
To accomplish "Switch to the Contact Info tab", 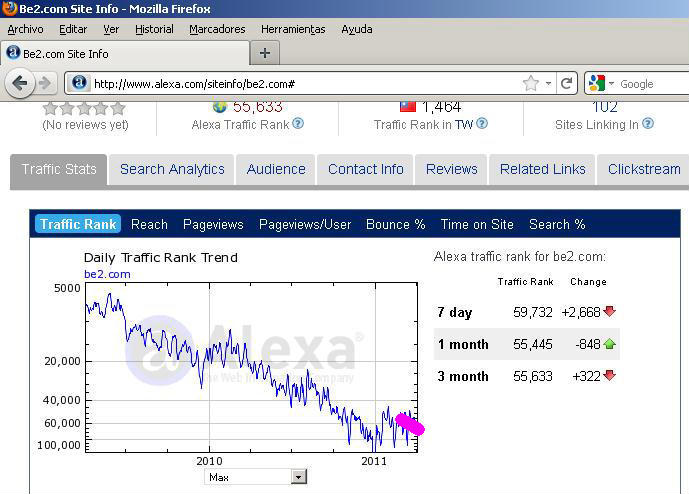I will coord(366,169).
